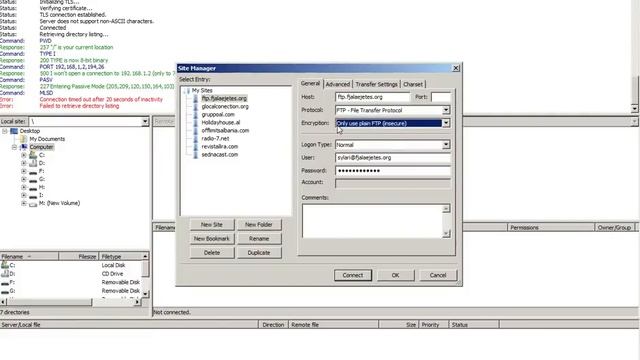Click the Password input field

(393, 171)
